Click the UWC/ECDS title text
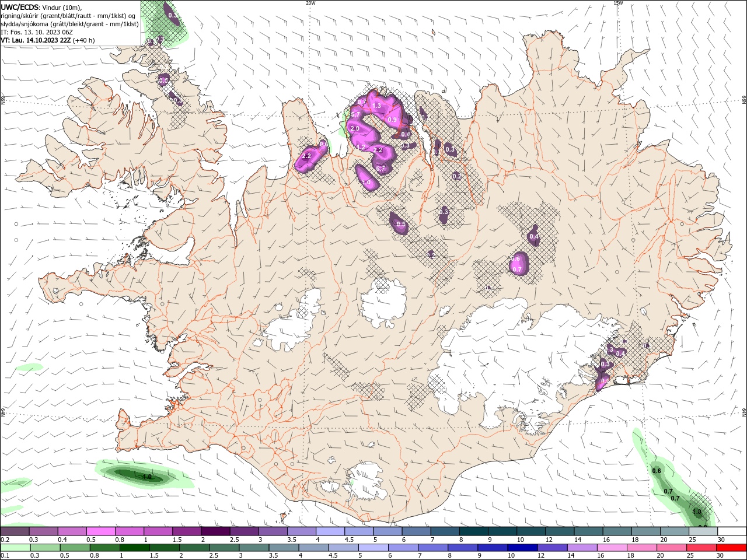 (x=20, y=6)
